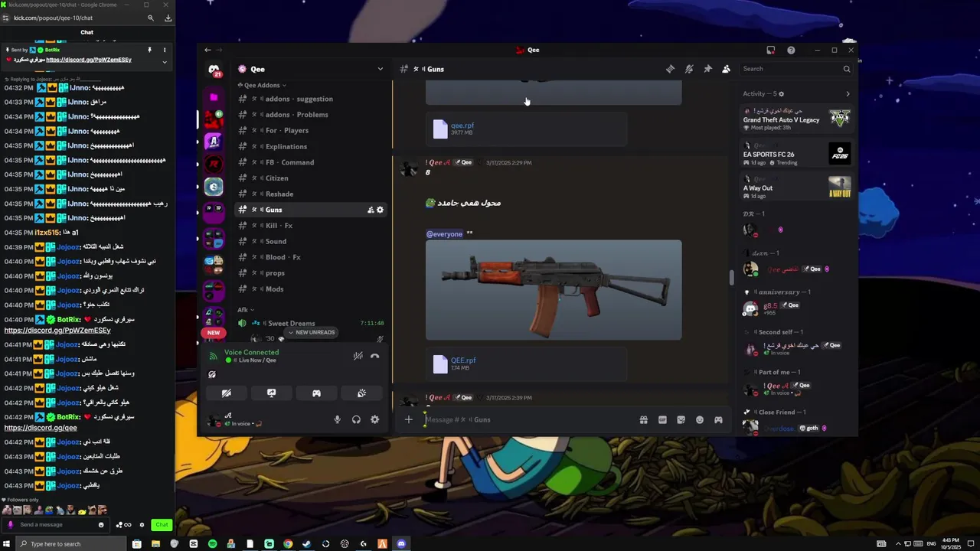The height and width of the screenshot is (551, 980).
Task: Turn on camera in voice panel
Action: (226, 393)
